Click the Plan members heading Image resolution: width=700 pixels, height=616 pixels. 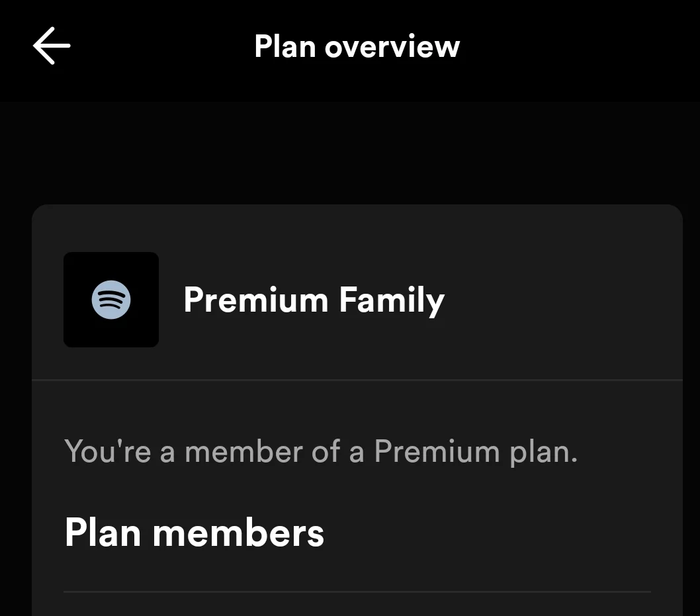195,532
